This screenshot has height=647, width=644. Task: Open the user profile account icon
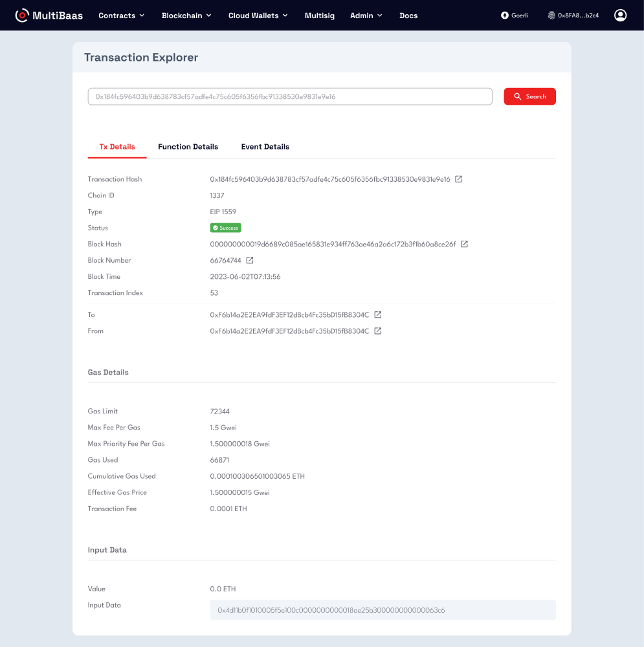point(620,15)
